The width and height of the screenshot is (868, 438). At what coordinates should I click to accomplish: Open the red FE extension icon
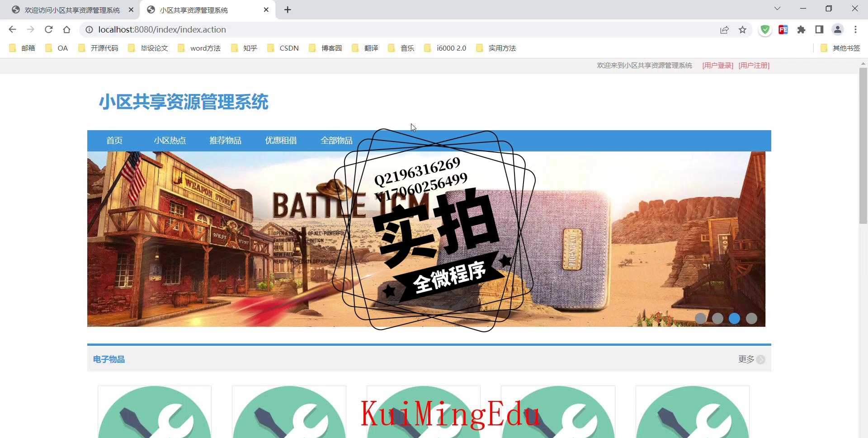[x=783, y=29]
